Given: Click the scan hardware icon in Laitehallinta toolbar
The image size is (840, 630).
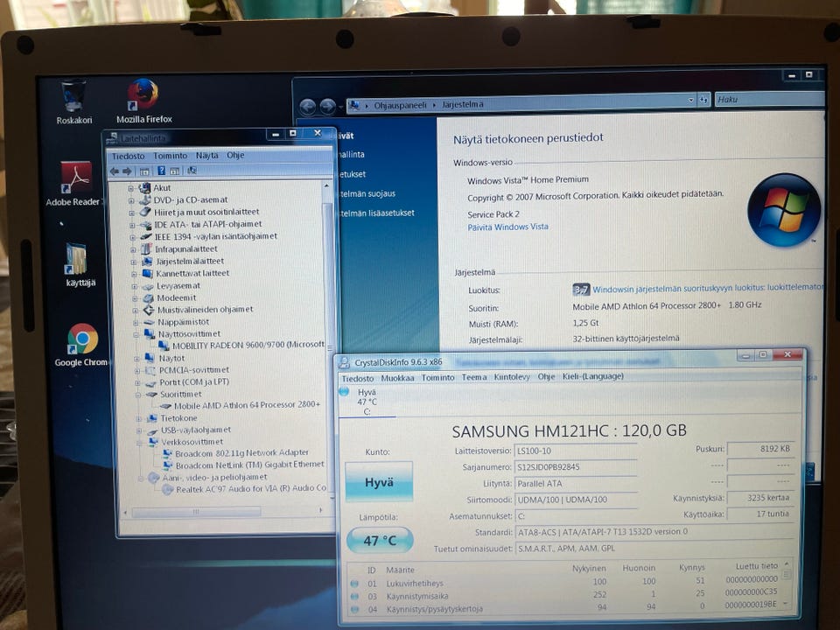Looking at the screenshot, I should [192, 171].
